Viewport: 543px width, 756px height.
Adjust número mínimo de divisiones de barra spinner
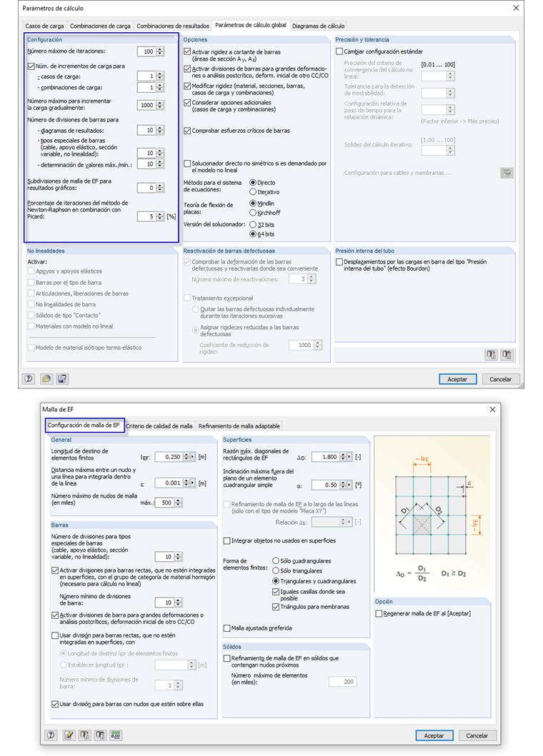click(x=178, y=603)
